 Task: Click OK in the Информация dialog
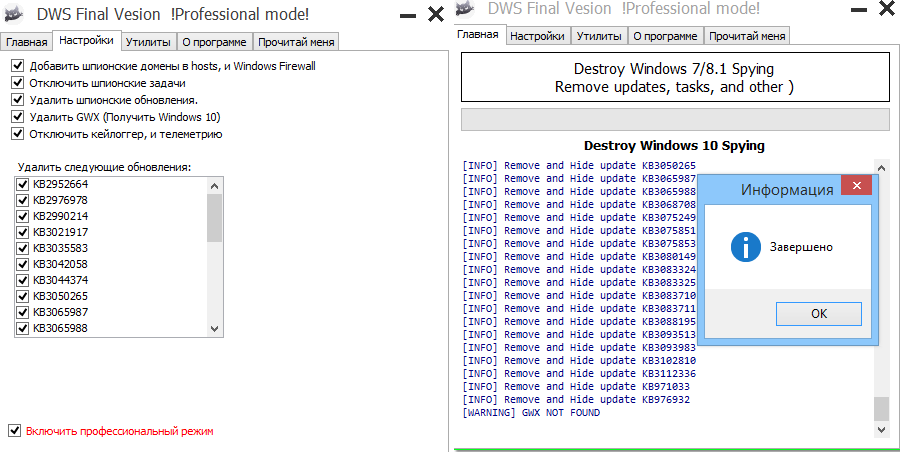tap(819, 314)
